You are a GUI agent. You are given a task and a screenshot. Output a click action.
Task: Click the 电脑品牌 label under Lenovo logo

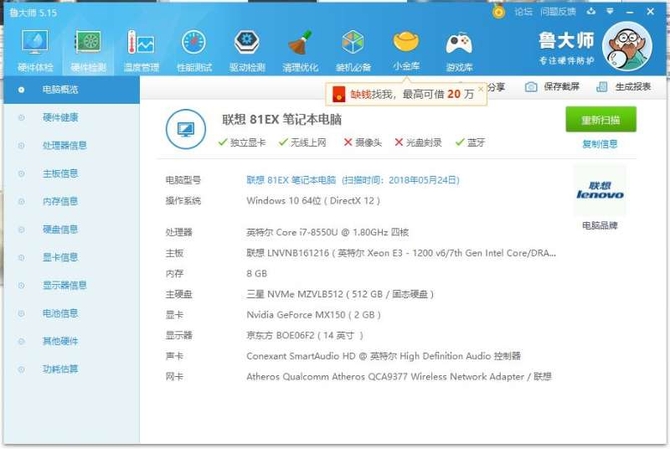click(600, 226)
